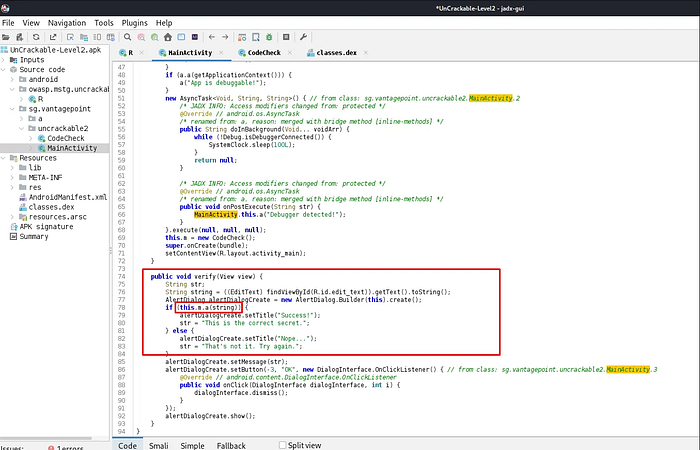
Task: Switch to Fallback view tab
Action: (x=231, y=446)
